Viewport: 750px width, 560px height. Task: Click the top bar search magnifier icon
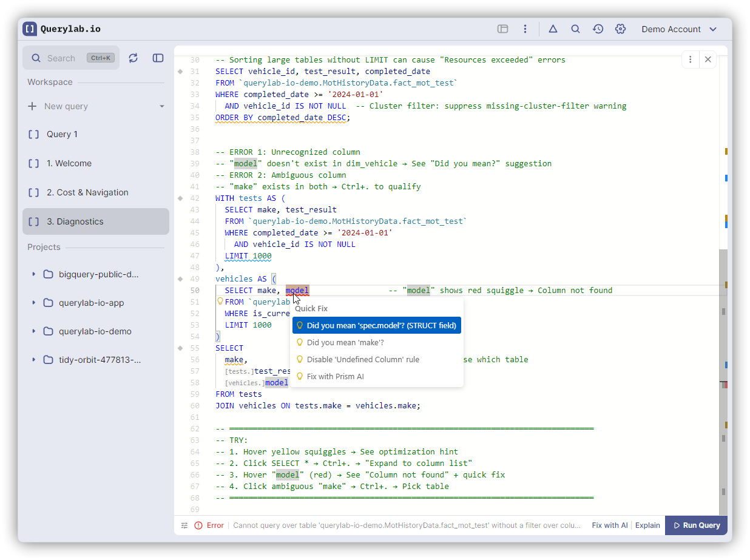click(x=575, y=29)
